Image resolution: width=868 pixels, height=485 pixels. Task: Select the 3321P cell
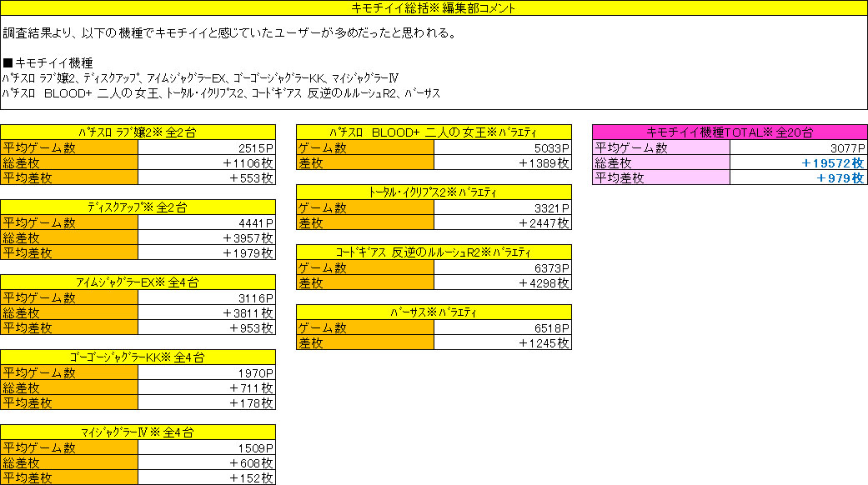pyautogui.click(x=503, y=208)
